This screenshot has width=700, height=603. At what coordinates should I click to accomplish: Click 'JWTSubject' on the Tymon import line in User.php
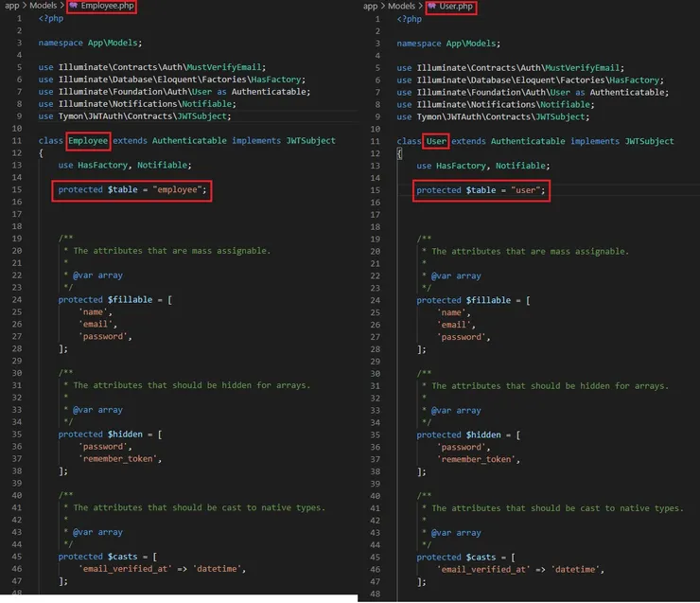[x=560, y=117]
